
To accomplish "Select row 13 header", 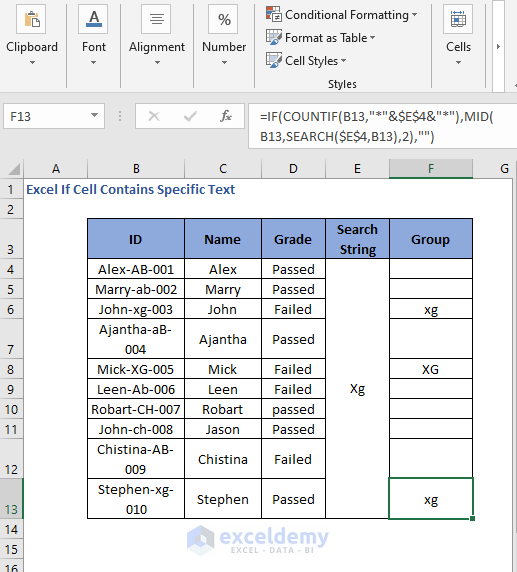I will pos(11,498).
